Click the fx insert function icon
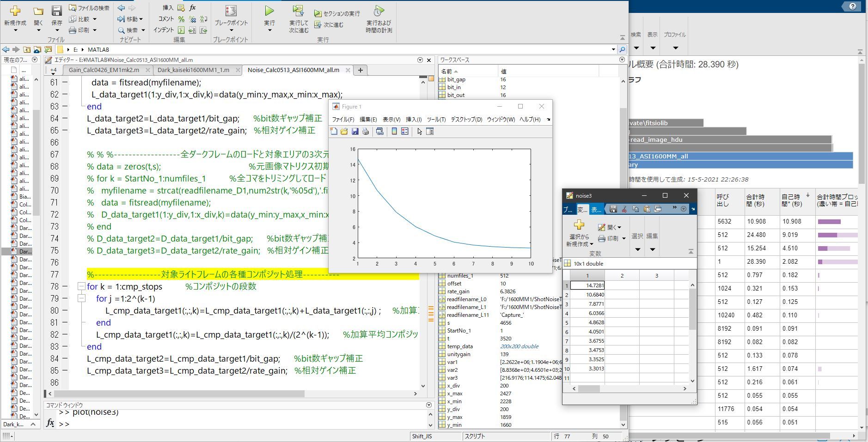Viewport: 868px width, 442px height. pos(193,8)
